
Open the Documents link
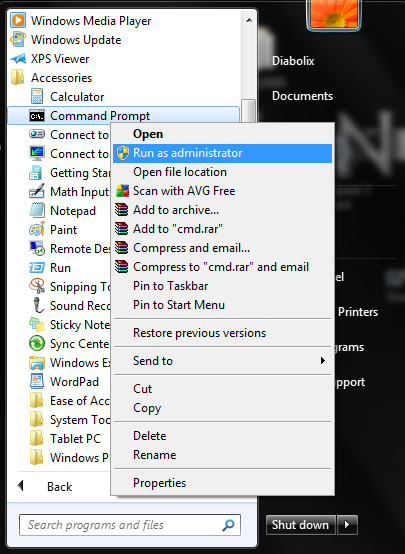coord(303,96)
